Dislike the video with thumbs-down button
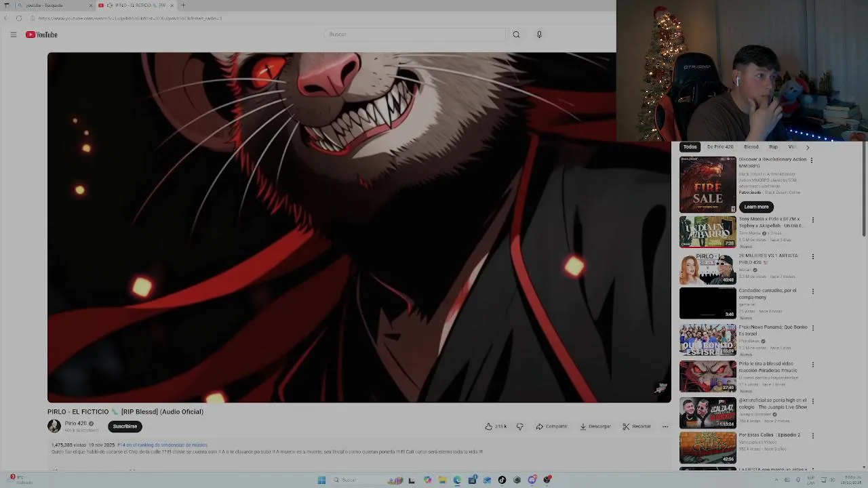The width and height of the screenshot is (868, 488). pyautogui.click(x=519, y=426)
